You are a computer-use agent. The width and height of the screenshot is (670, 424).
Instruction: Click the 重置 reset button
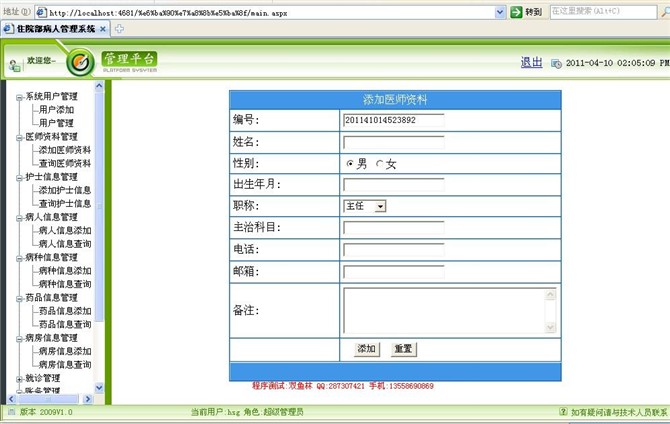coord(403,349)
